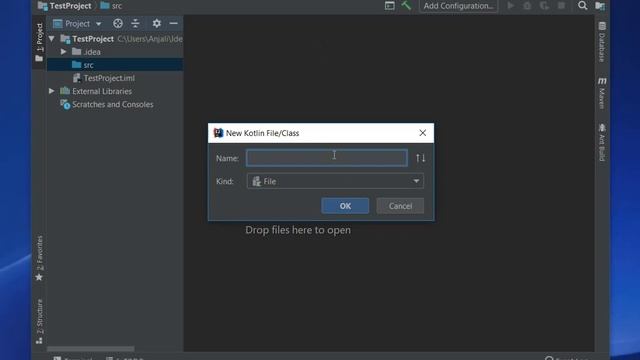Image resolution: width=640 pixels, height=360 pixels.
Task: Close the New Kotlin File/Class dialog
Action: 422,133
